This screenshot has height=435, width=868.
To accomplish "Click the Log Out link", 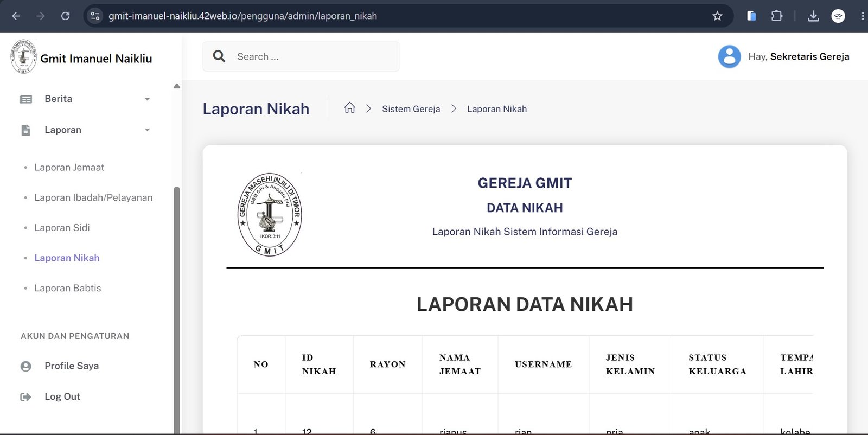I will (62, 396).
